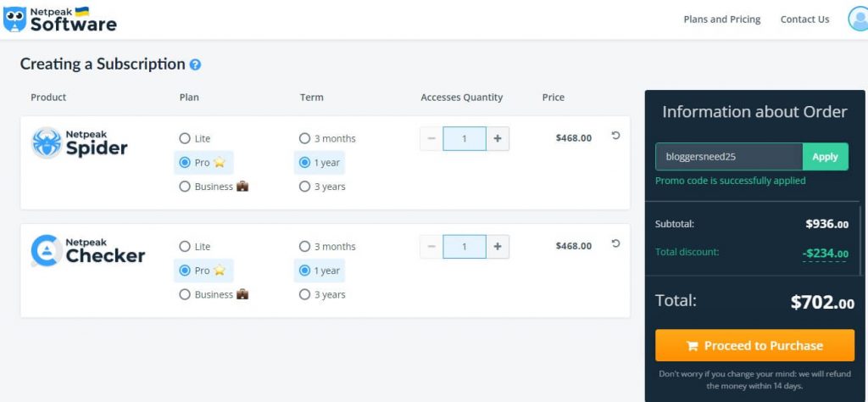
Task: Click the Information about Order heading
Action: tap(754, 112)
